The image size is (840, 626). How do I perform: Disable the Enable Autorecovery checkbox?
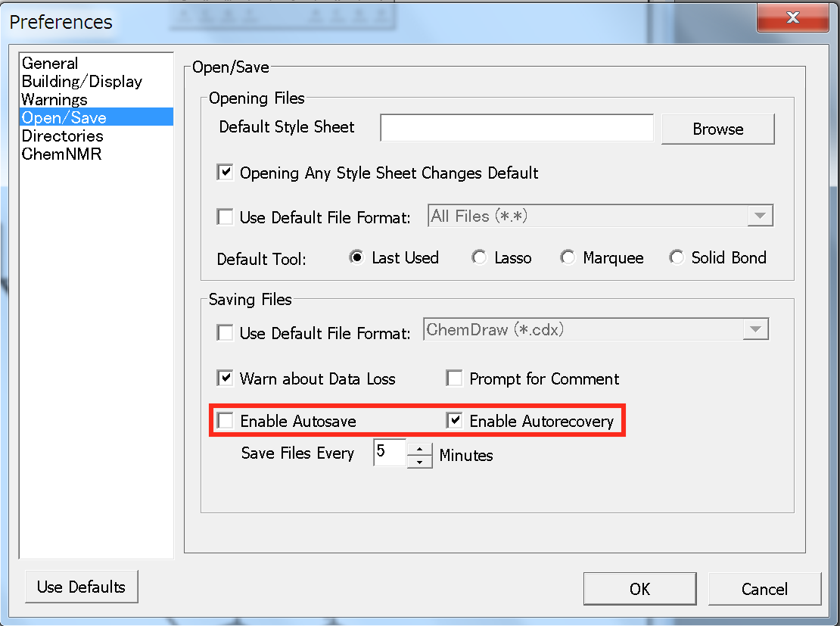coord(454,421)
